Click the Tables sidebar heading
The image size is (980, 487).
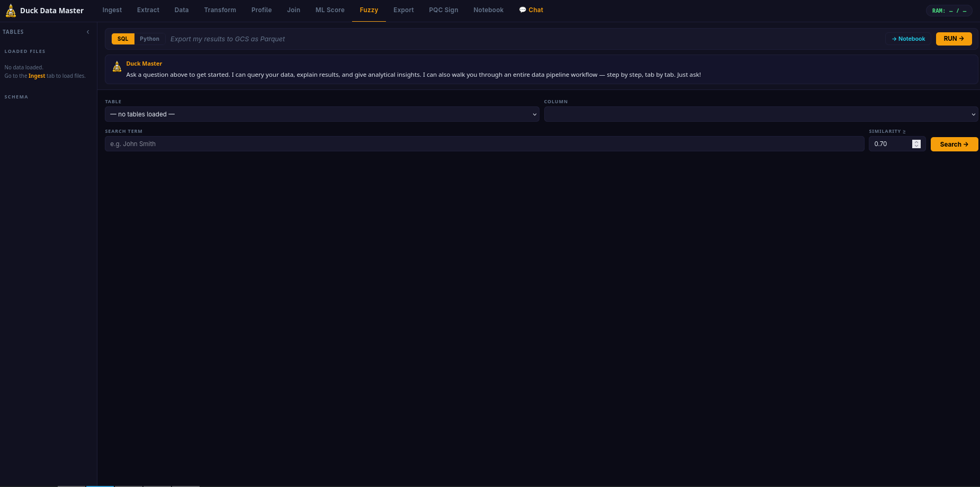point(13,32)
